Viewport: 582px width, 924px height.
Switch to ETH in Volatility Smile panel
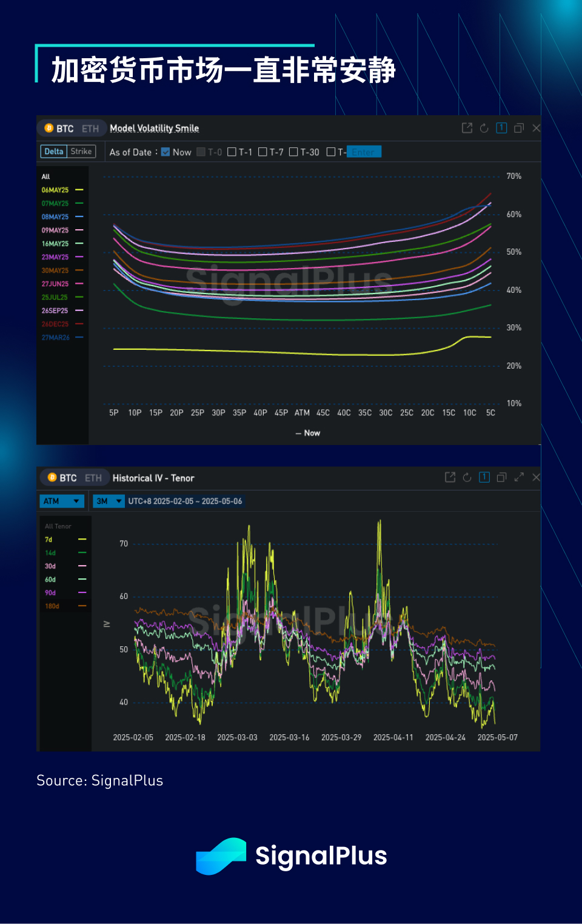[90, 129]
